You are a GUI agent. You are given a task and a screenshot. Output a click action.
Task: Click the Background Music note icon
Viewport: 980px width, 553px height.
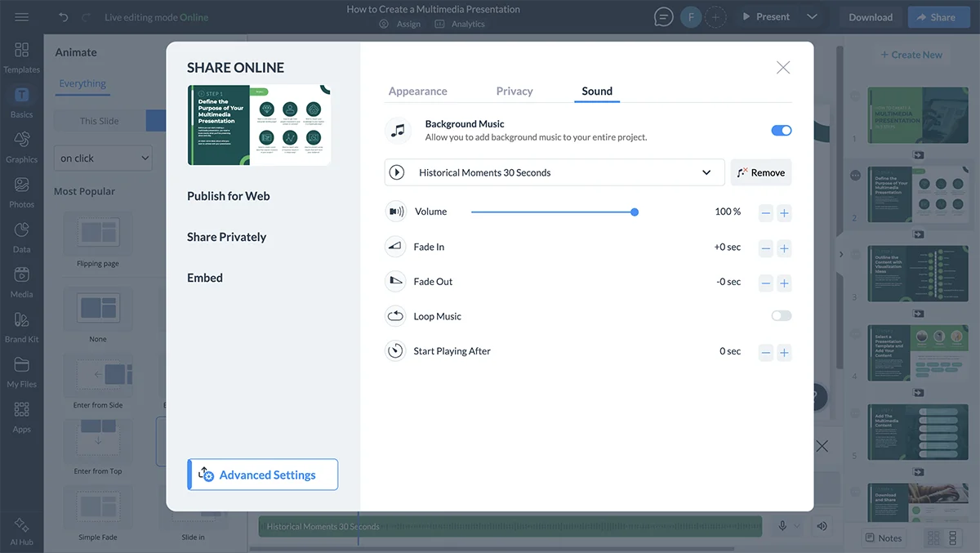pos(396,130)
